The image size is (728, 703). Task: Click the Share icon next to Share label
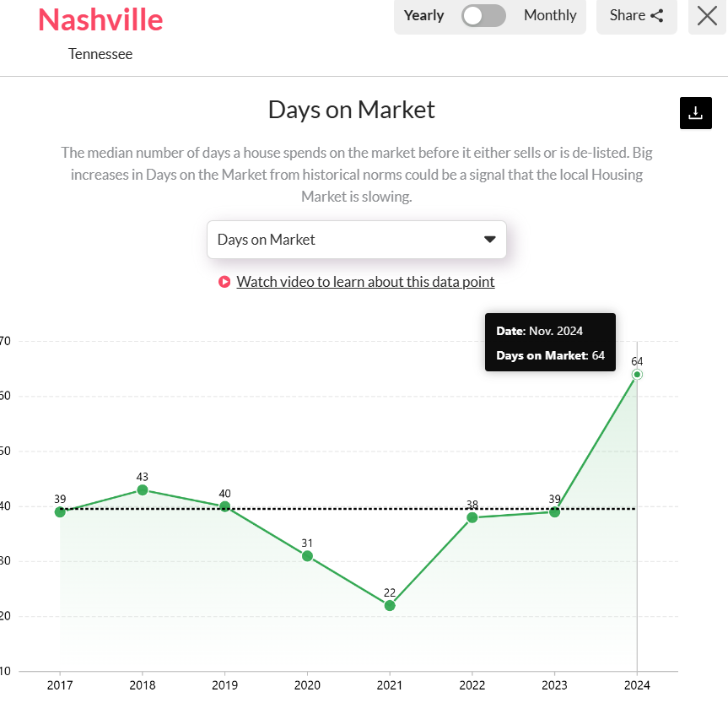coord(656,15)
